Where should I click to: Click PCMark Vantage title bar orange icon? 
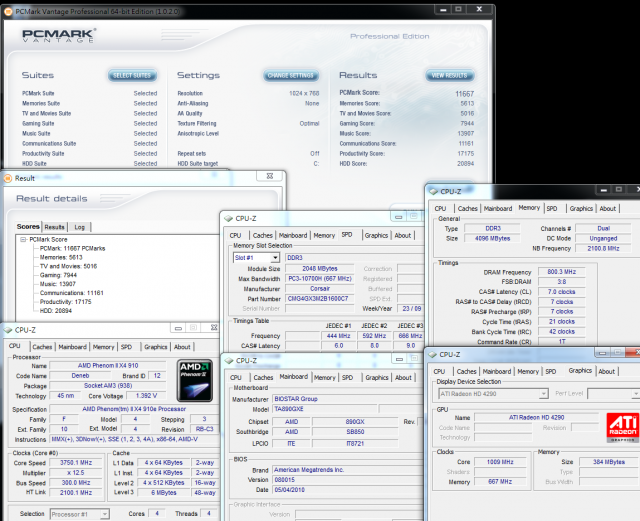8,11
